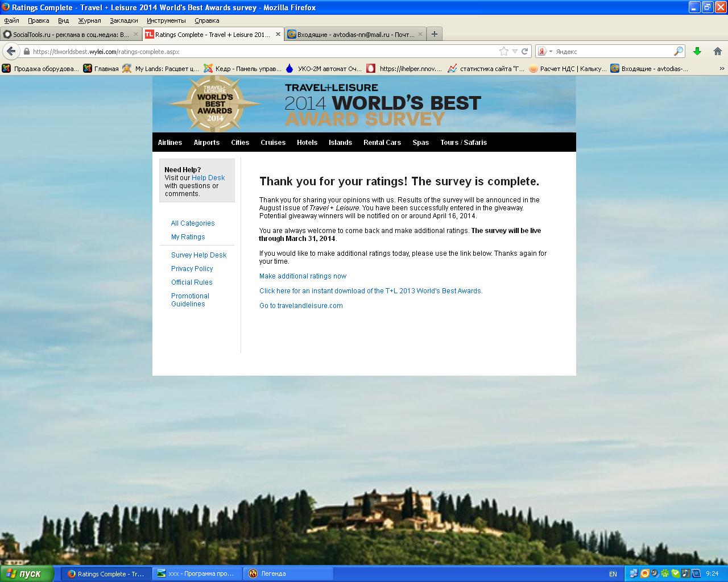Screen dimensions: 728x582
Task: Select the Hotels category
Action: click(307, 143)
